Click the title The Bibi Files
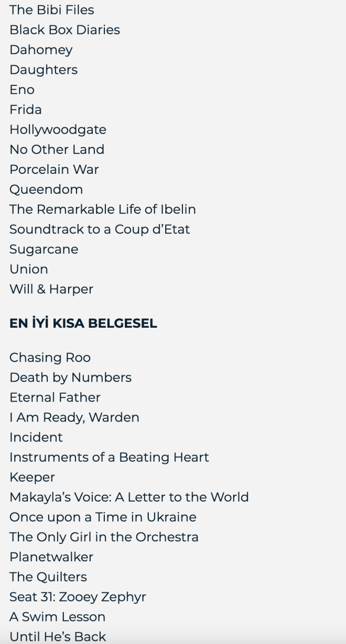The height and width of the screenshot is (644, 346). click(52, 10)
